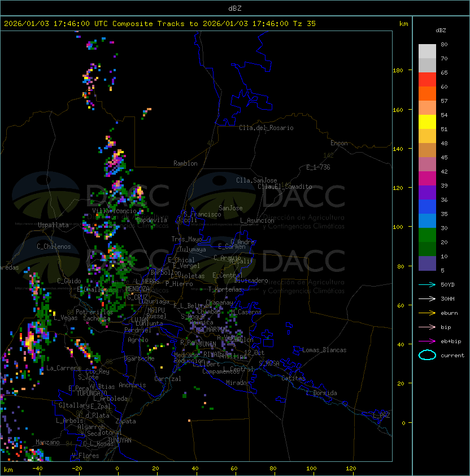Viewport: 470px width, 476px height.
Task: Click the 'Mirador' map label
Action: (x=238, y=383)
